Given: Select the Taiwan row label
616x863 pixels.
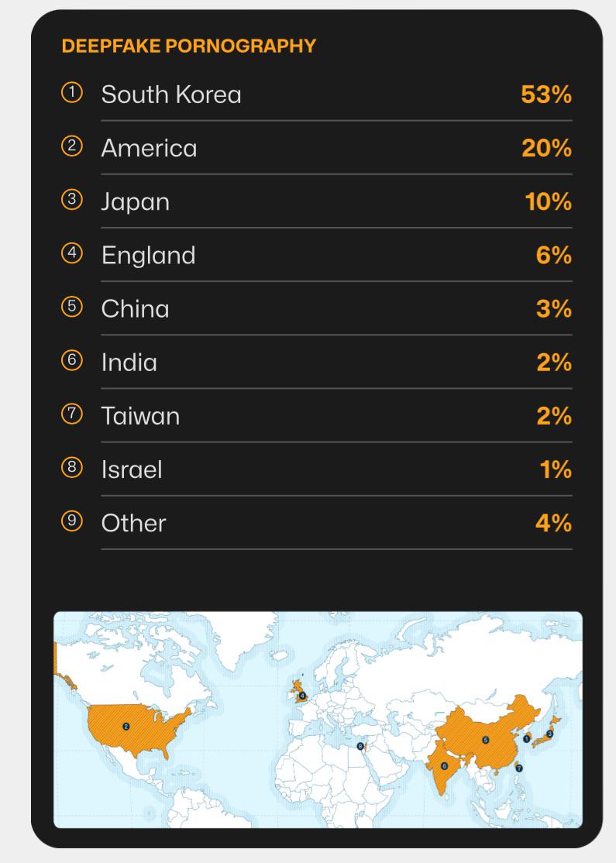Looking at the screenshot, I should pyautogui.click(x=140, y=416).
